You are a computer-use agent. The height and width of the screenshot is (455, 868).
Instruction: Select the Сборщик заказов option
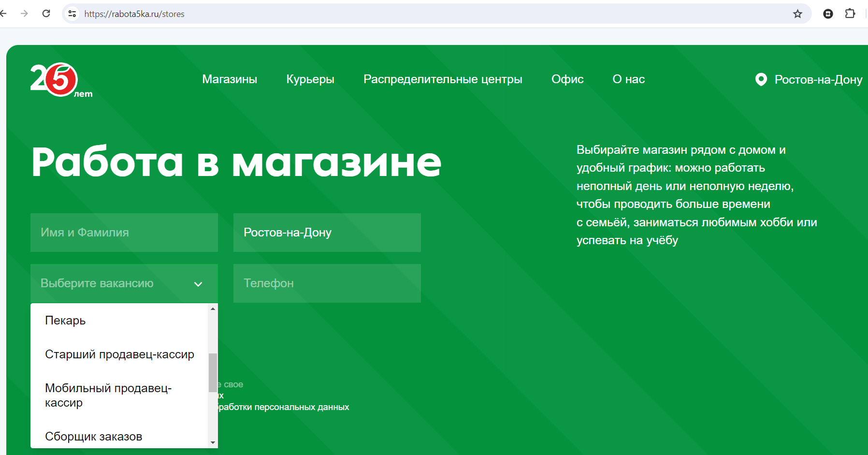[93, 437]
